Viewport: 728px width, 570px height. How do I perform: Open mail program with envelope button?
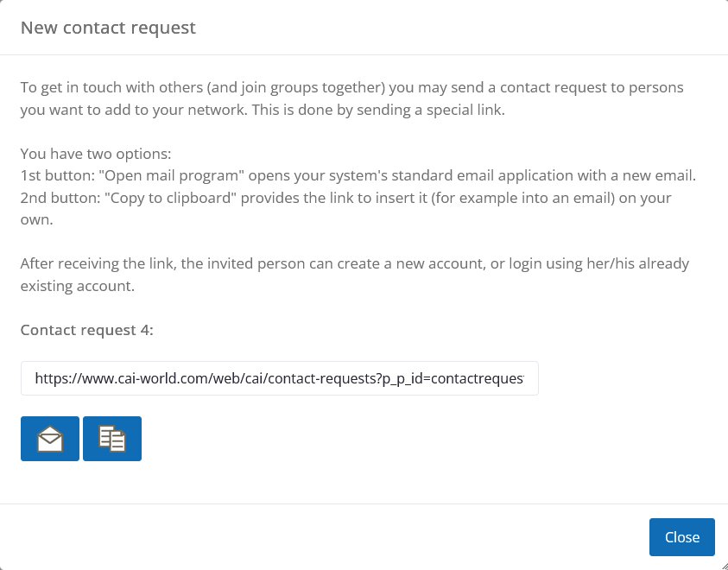(50, 439)
